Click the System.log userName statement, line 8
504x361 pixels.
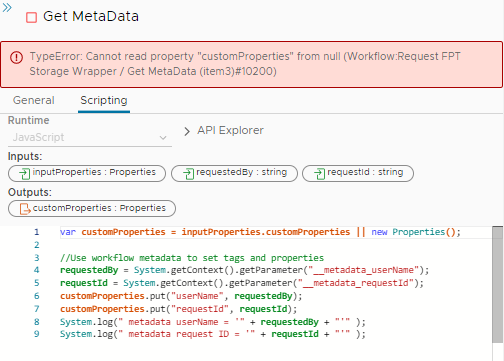tap(213, 322)
